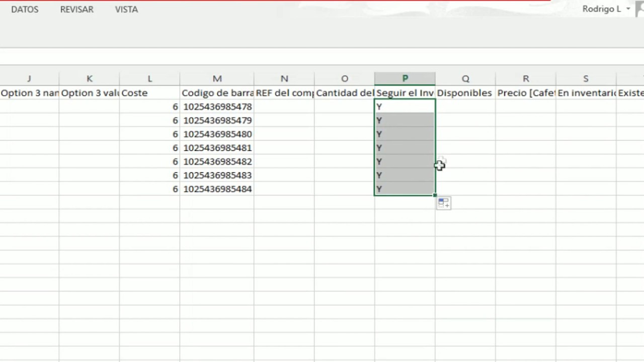Click the 'REF del com' header cell
The height and width of the screenshot is (362, 644).
[284, 93]
